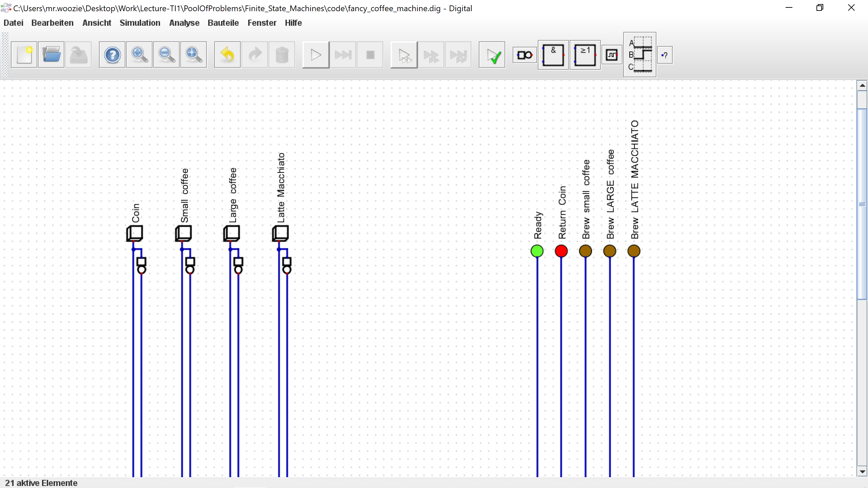
Task: Select the NOT gate under Small coffee
Action: (x=190, y=265)
